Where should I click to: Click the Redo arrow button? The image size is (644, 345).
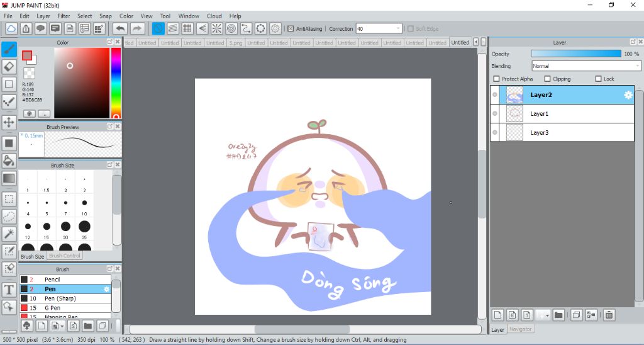[137, 28]
